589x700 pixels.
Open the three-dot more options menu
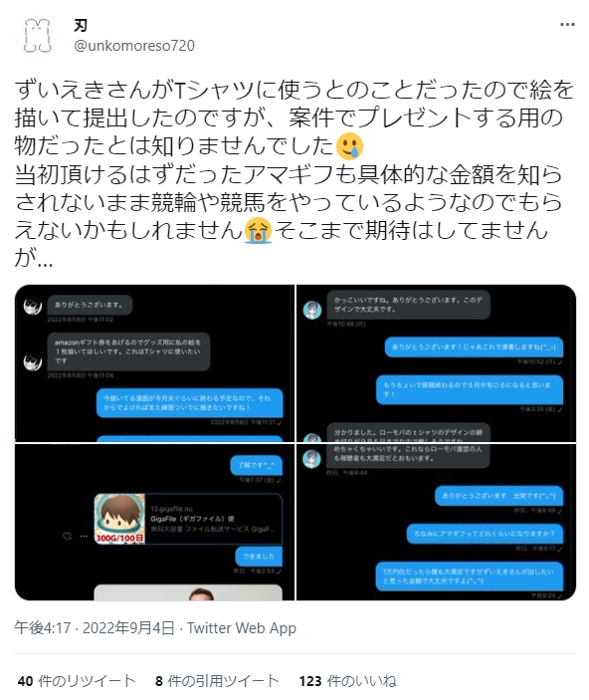[x=567, y=25]
